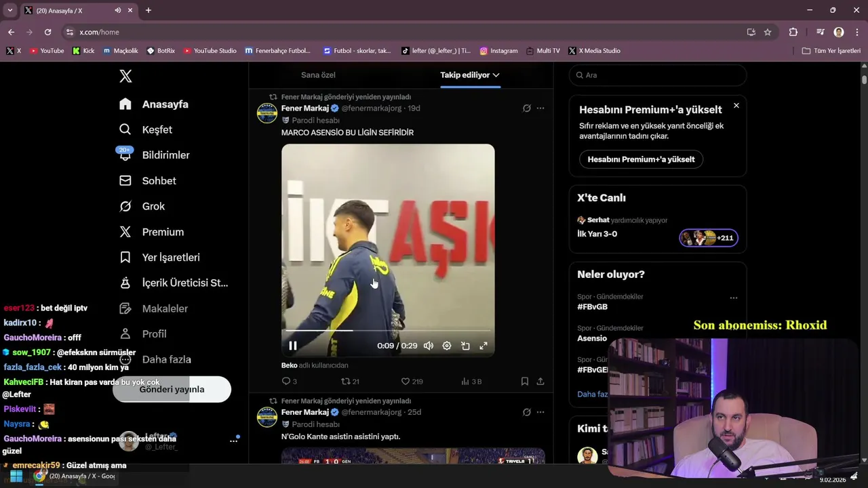Open the X logo home icon in sidebar
The image size is (868, 488).
click(125, 76)
